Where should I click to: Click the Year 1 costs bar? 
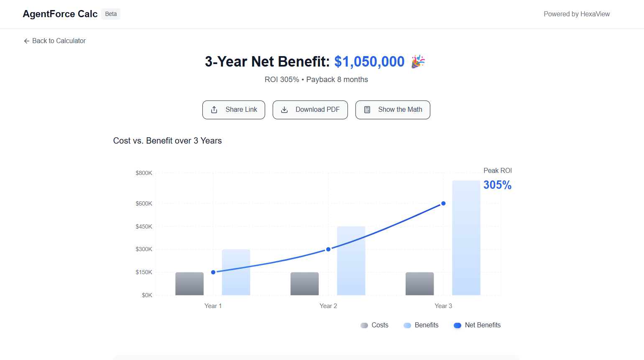pos(189,284)
